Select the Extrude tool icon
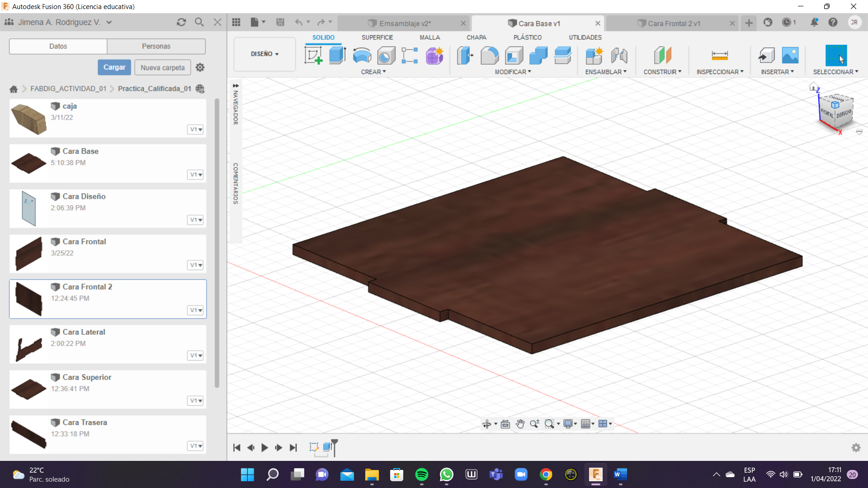 point(337,56)
